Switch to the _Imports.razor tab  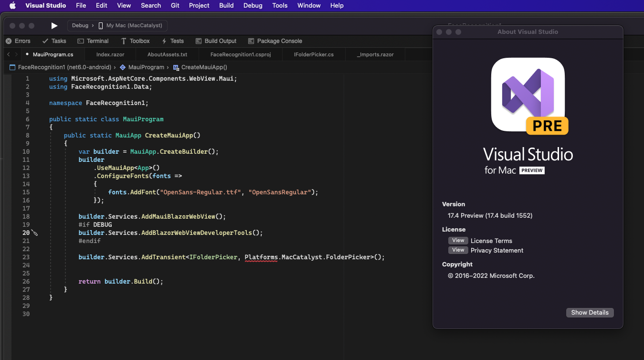(375, 54)
